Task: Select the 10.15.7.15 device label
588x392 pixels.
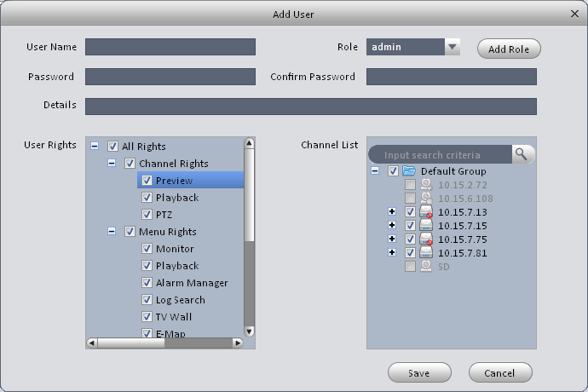Action: coord(463,226)
